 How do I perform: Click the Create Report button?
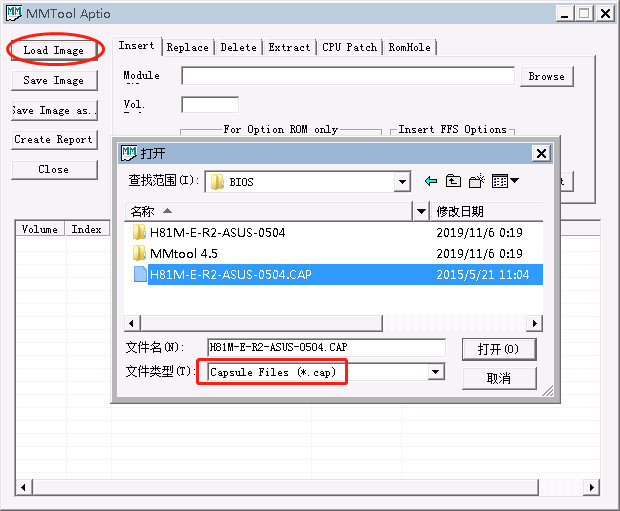point(54,140)
